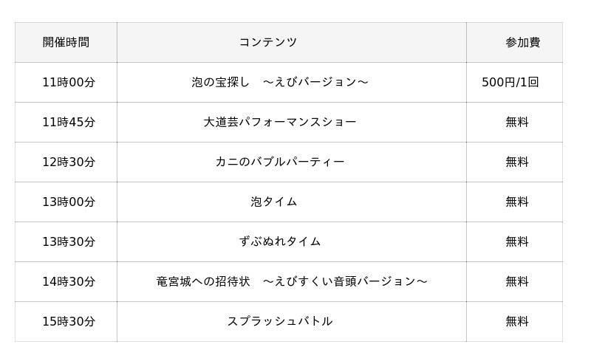Viewport: 591px width, 364px height.
Task: Select the 泡タイム content cell
Action: tap(274, 202)
